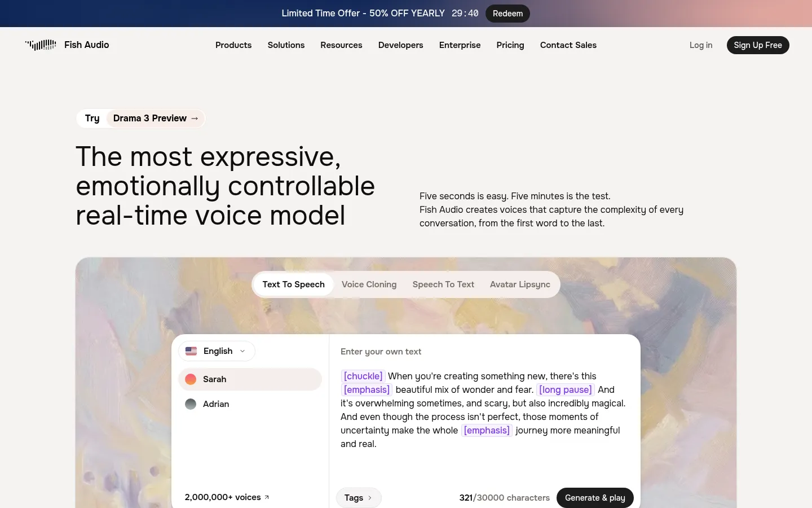Click the 29:40 countdown timer
The width and height of the screenshot is (812, 508).
tap(465, 14)
